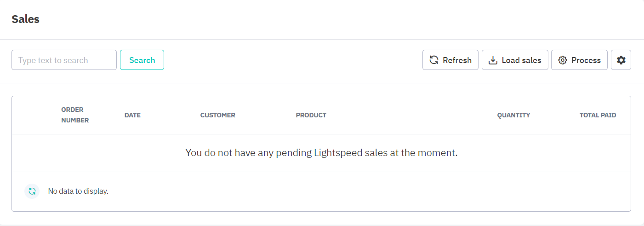Click the teal reload icon in table footer
The height and width of the screenshot is (226, 644).
point(32,191)
